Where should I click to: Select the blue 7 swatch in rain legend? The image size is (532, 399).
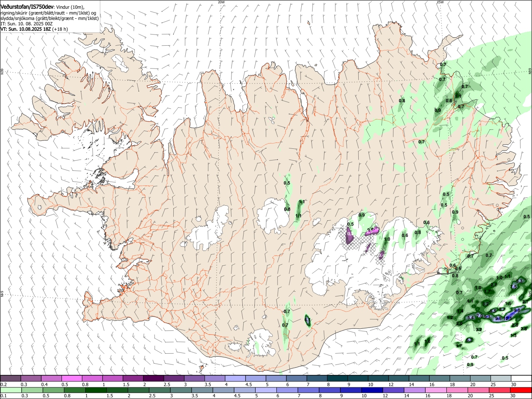[x=308, y=390]
